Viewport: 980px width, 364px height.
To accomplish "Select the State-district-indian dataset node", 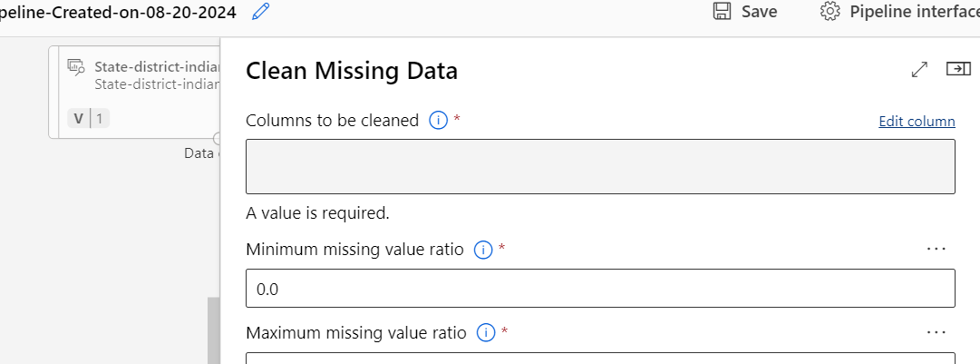I will 134,92.
